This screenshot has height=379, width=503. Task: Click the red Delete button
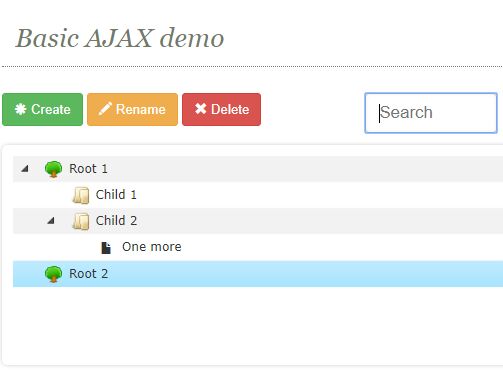pos(221,109)
